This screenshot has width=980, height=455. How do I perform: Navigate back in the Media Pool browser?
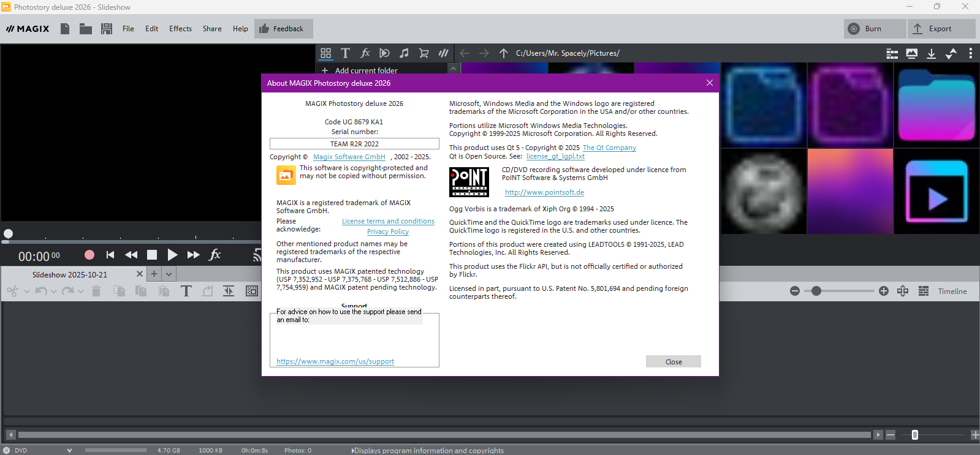465,53
